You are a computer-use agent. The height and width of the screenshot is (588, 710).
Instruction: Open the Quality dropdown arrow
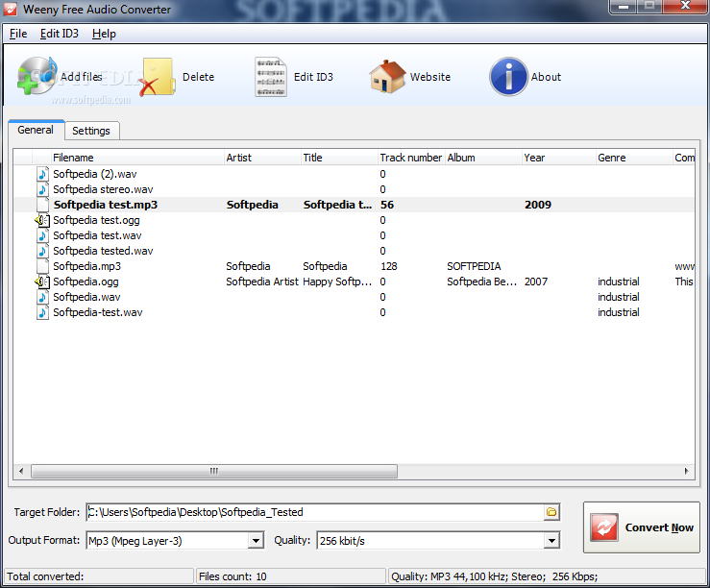tap(551, 541)
